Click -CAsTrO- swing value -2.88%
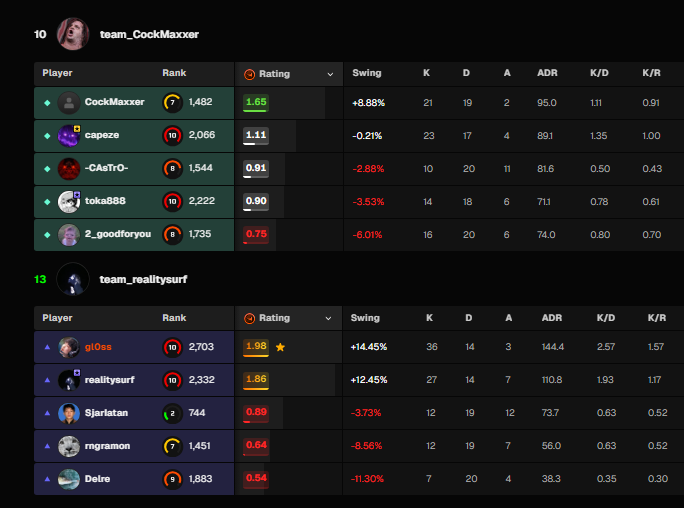 pos(368,169)
